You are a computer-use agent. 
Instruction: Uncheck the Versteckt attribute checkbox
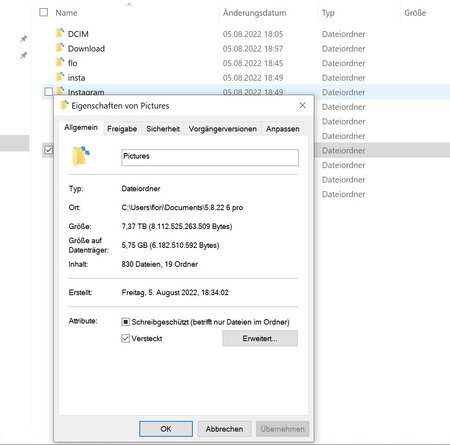pyautogui.click(x=125, y=339)
